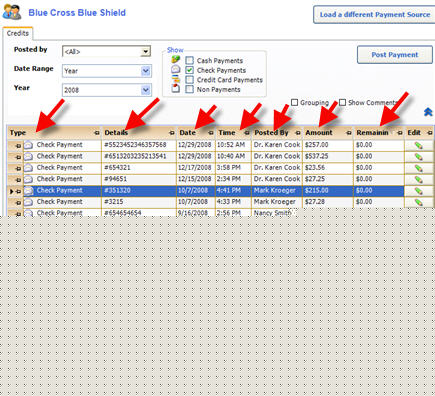This screenshot has height=396, width=435.
Task: Click the Post Payment button
Action: pyautogui.click(x=395, y=55)
